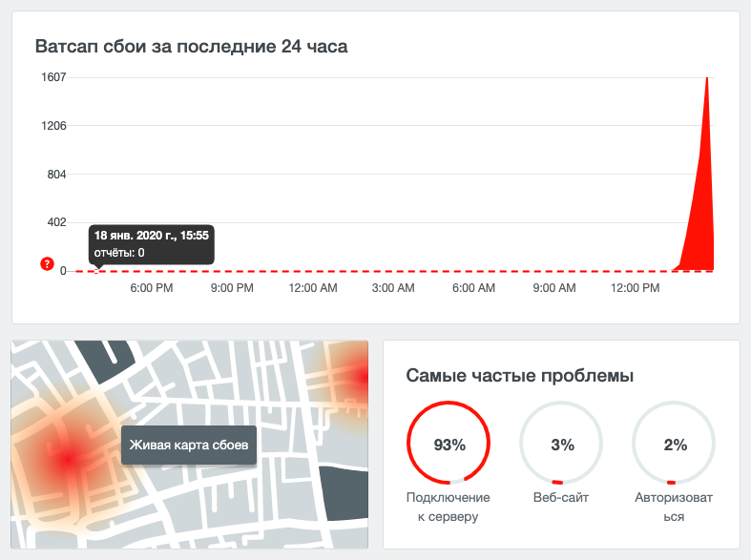The image size is (751, 560).
Task: Click the "6:00 PM" axis label
Action: tap(152, 288)
